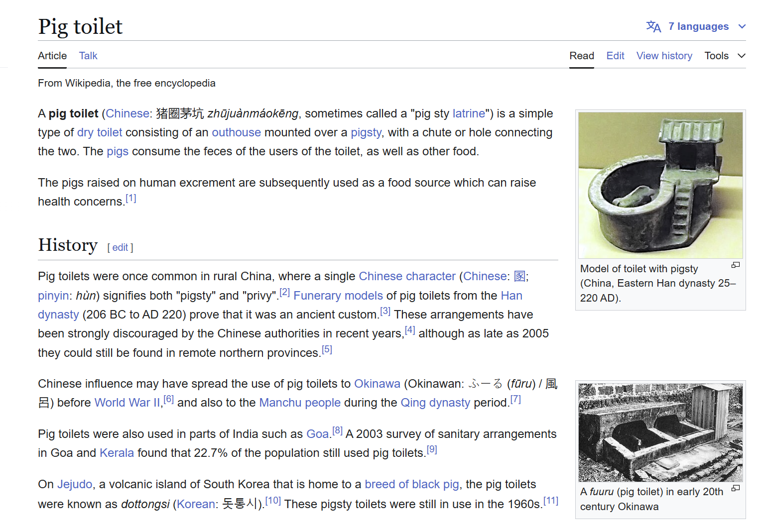Viewport: 758px width, 532px height.
Task: Follow the Kerala link
Action: [x=117, y=453]
